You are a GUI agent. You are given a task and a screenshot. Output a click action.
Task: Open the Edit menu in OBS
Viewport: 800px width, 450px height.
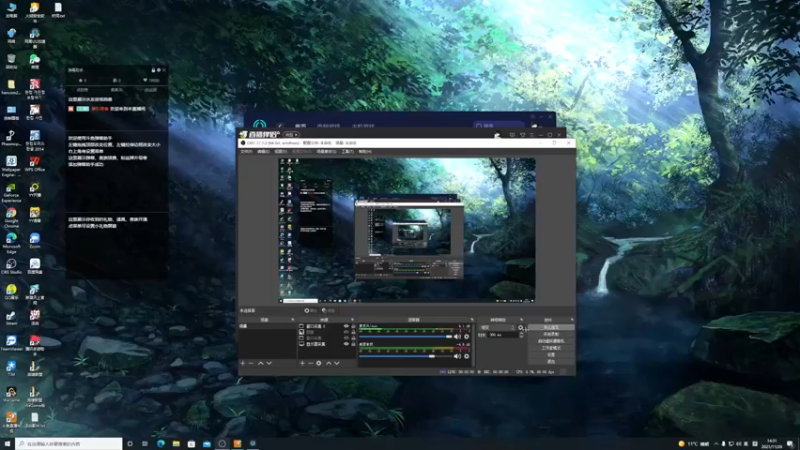coord(263,152)
